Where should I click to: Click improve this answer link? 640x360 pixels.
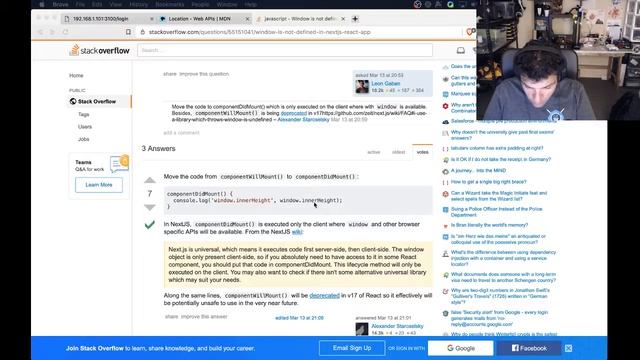pos(204,317)
